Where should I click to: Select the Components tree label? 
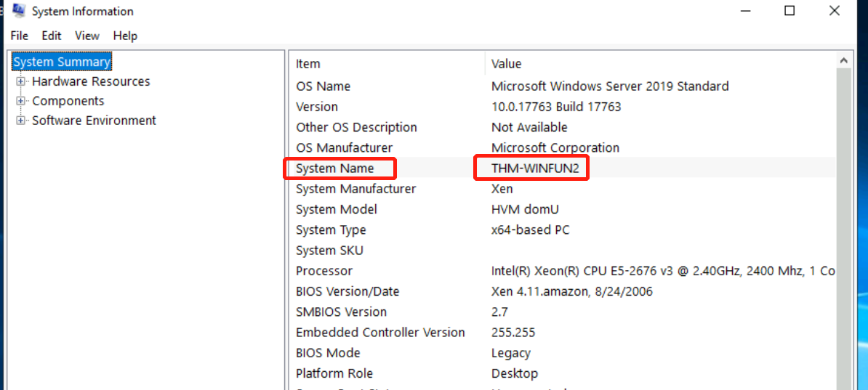[x=68, y=101]
